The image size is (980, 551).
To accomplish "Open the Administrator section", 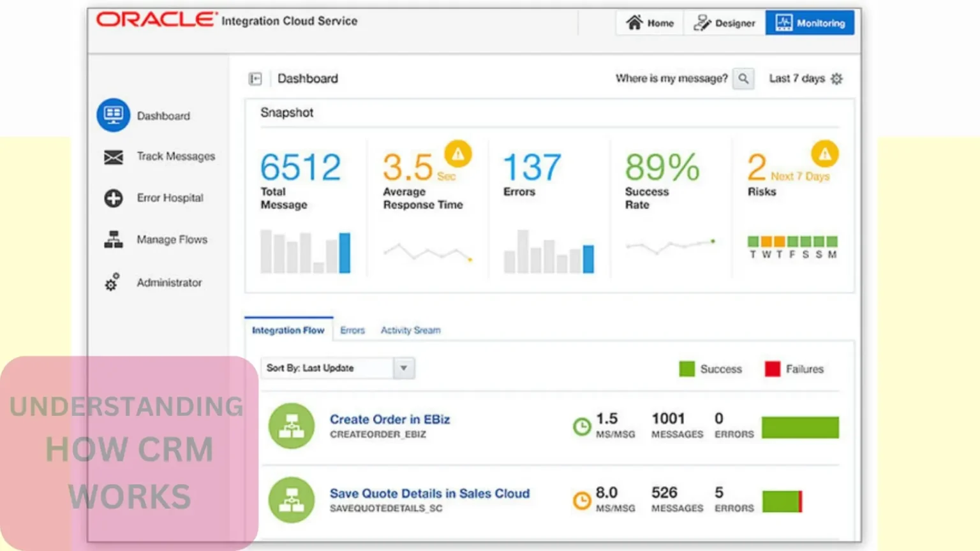I will 169,283.
